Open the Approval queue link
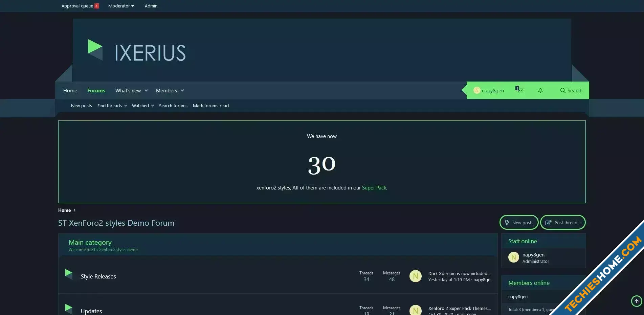644x315 pixels. (x=77, y=6)
